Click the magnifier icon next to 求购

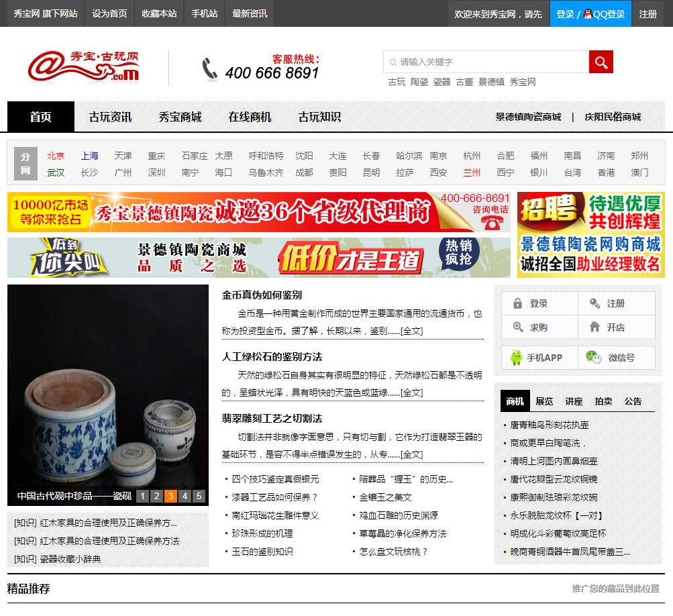tap(517, 327)
